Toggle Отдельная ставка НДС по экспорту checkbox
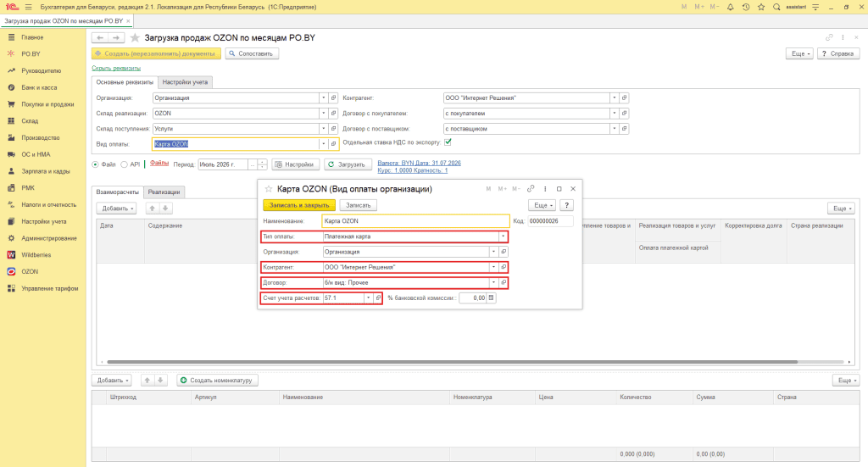The width and height of the screenshot is (868, 467). pos(448,142)
